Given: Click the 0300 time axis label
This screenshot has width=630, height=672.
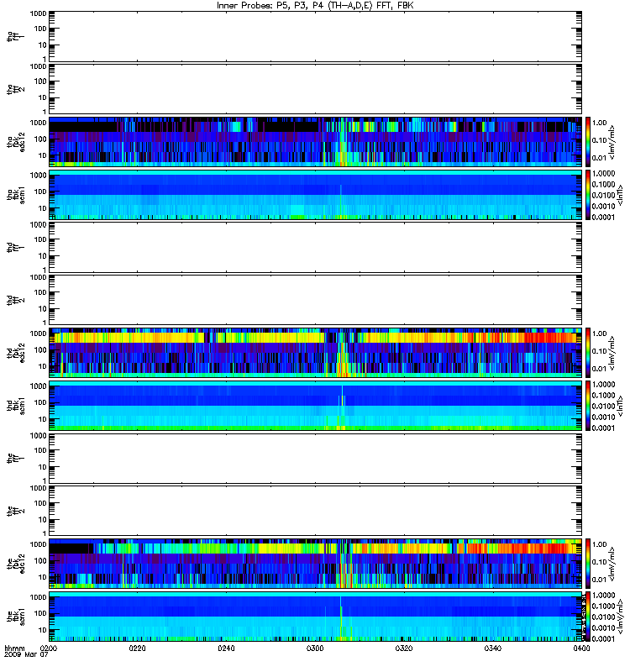Looking at the screenshot, I should (x=315, y=648).
